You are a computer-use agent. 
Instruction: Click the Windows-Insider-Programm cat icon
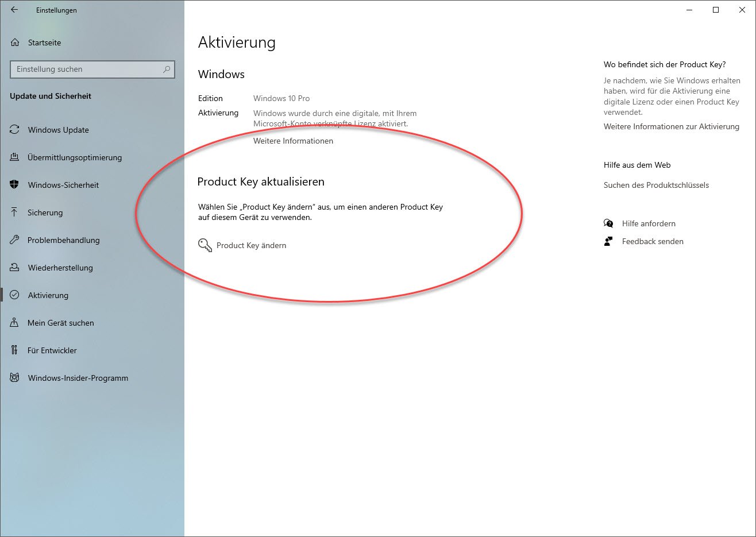(x=14, y=378)
